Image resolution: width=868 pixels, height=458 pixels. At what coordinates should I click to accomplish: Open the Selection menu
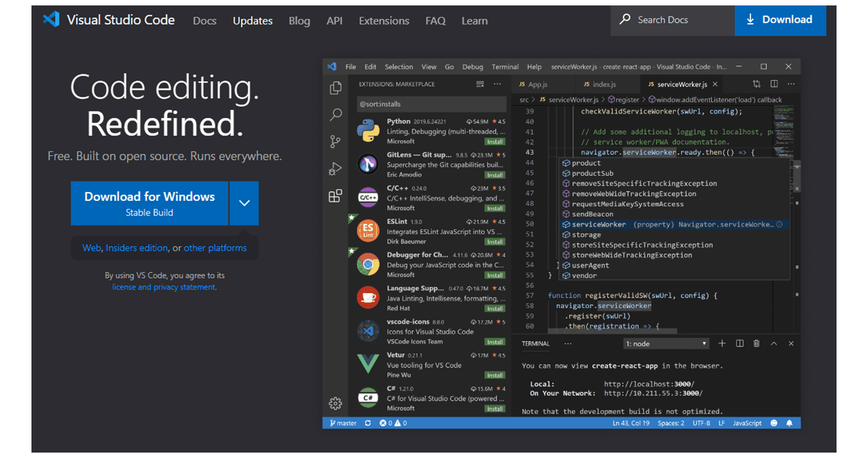399,67
